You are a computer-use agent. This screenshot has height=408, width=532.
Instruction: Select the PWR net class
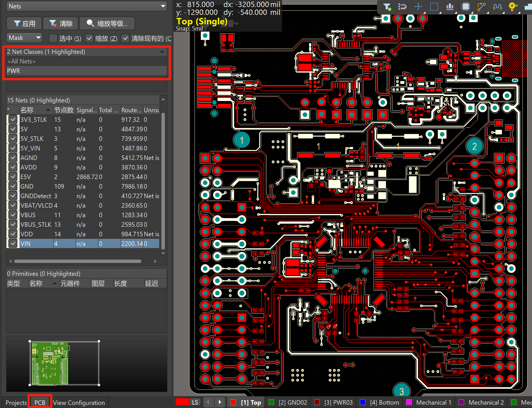click(87, 71)
